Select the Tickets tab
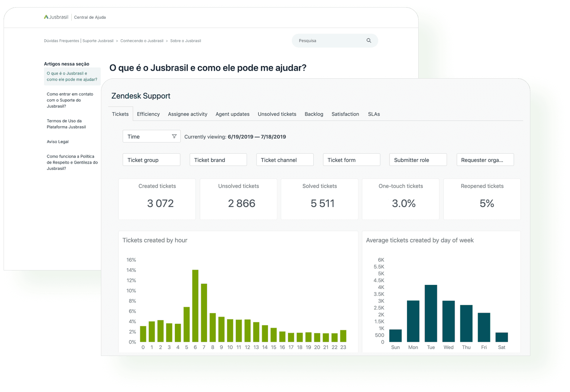This screenshot has height=392, width=570. point(120,114)
